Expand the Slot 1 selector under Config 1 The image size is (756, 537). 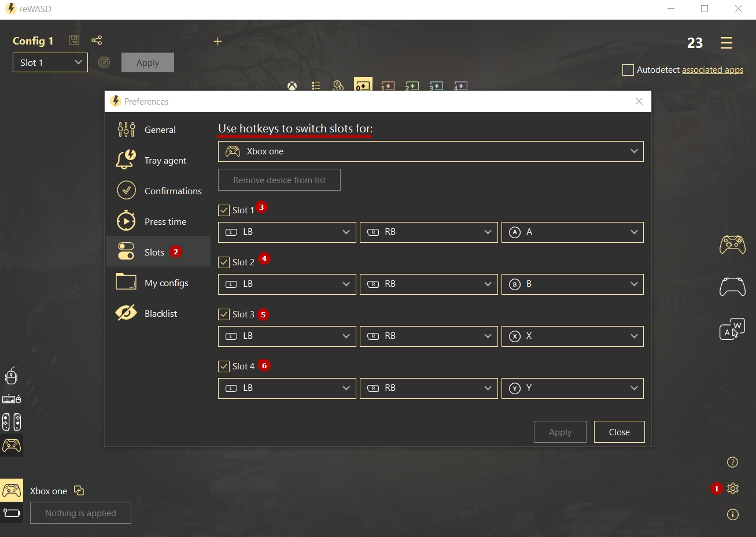(50, 62)
